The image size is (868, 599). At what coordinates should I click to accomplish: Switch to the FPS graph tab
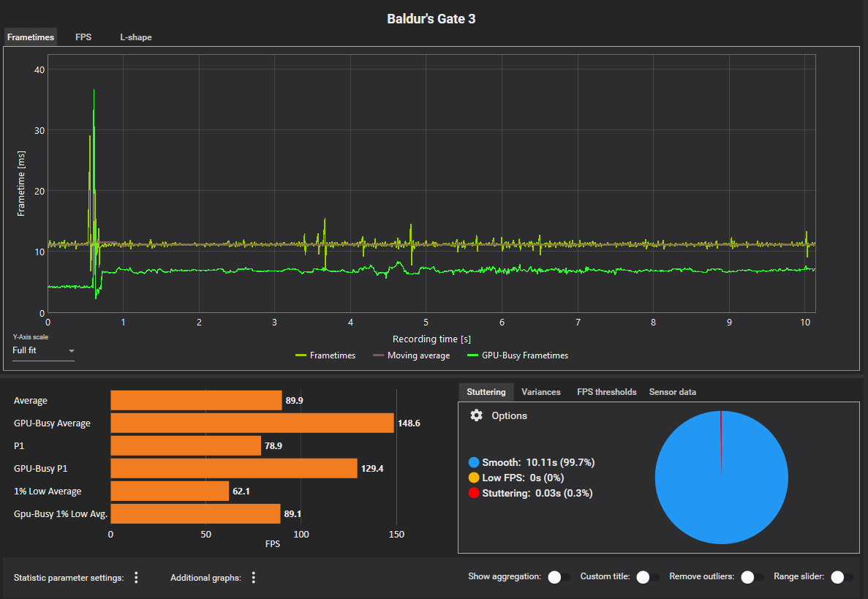[x=83, y=37]
